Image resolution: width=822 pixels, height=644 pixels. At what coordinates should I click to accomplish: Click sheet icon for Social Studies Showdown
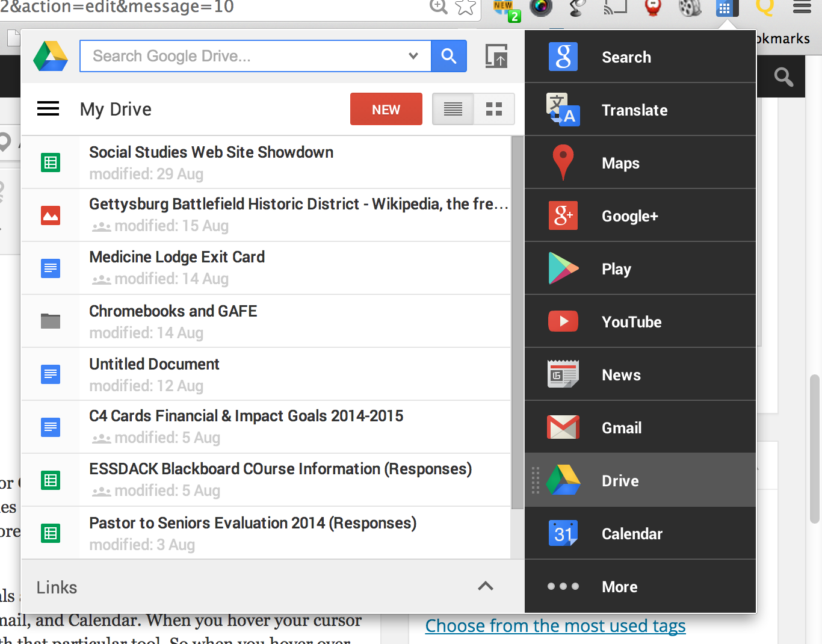[x=51, y=163]
